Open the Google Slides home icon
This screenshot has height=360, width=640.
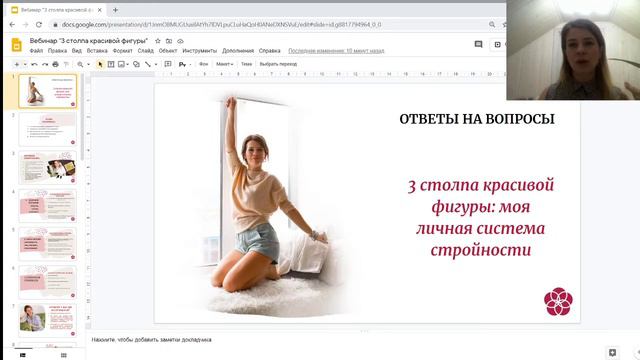pyautogui.click(x=16, y=45)
